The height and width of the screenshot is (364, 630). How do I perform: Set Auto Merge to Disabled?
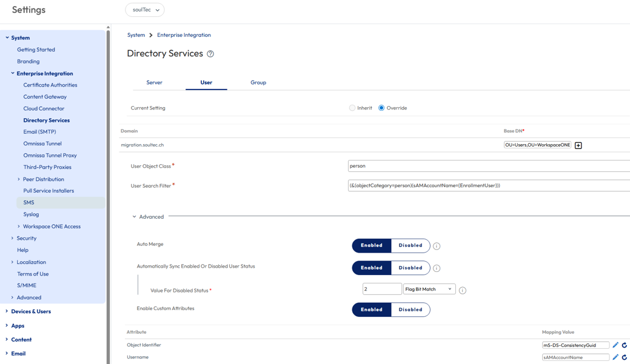coord(411,246)
